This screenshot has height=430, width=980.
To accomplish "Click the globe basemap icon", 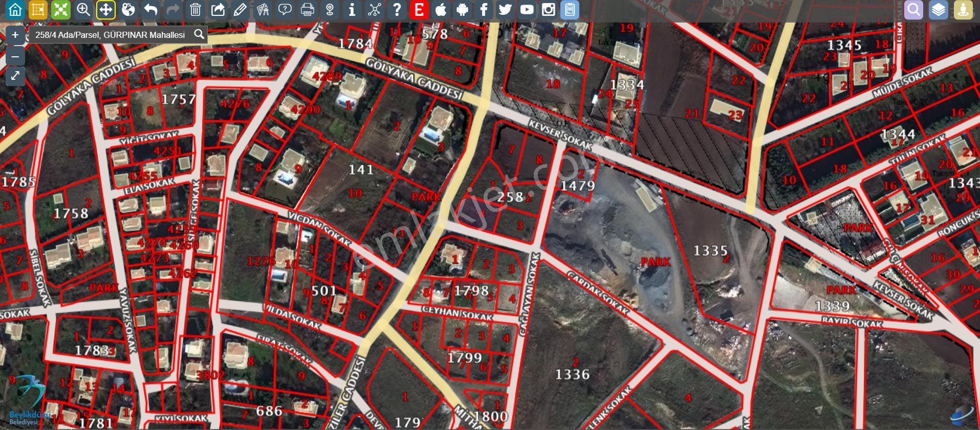I will click(x=128, y=10).
